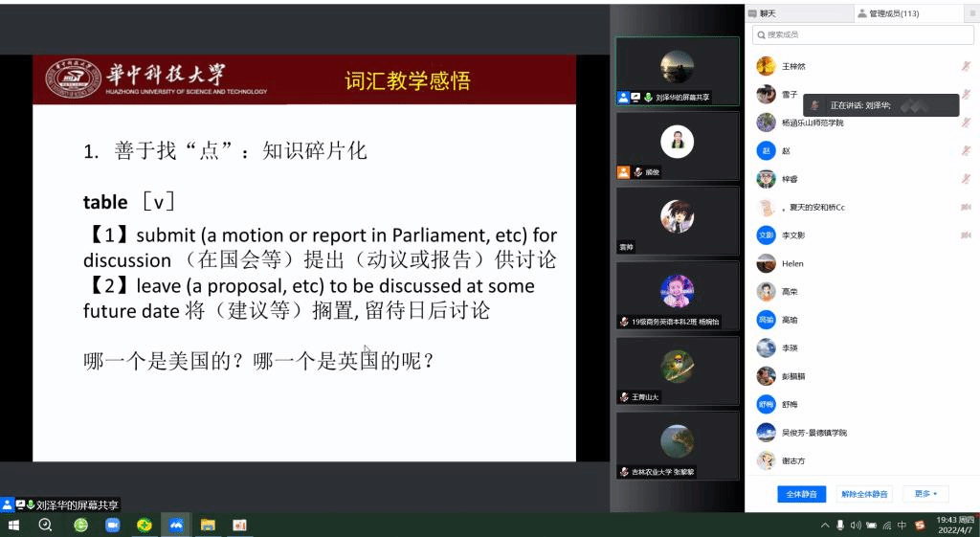Image resolution: width=980 pixels, height=537 pixels.
Task: Toggle microphone mute for member 梓睿
Action: [x=966, y=179]
